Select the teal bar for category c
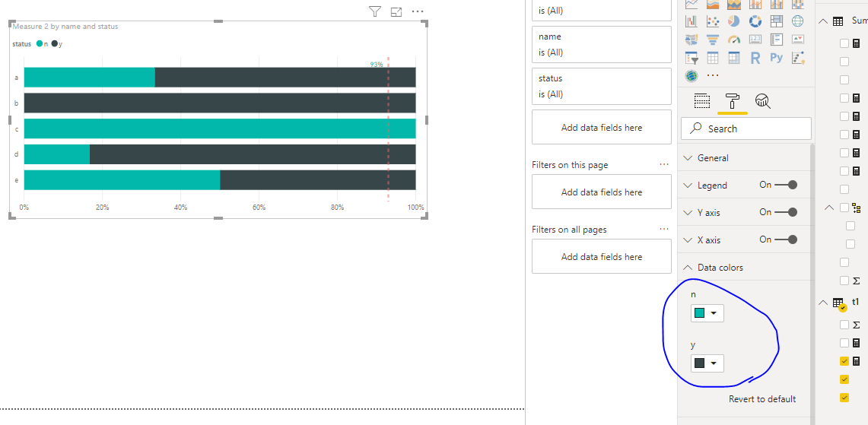Screen dimensions: 868x425 (x=220, y=128)
